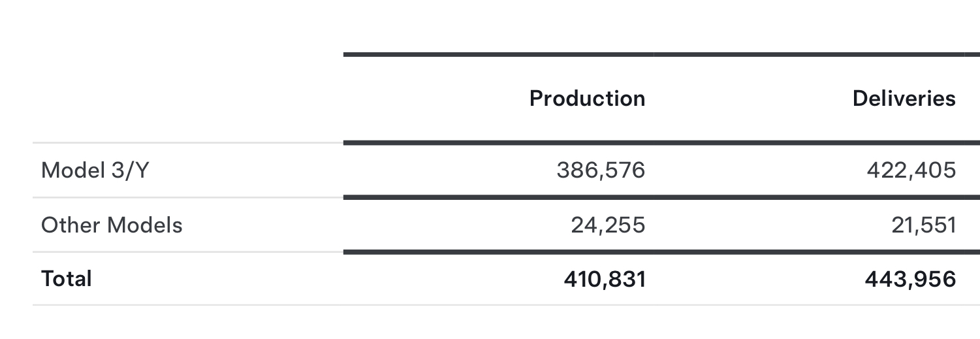Select the 443,956 total deliveries cell
Image resolution: width=980 pixels, height=339 pixels.
(910, 280)
